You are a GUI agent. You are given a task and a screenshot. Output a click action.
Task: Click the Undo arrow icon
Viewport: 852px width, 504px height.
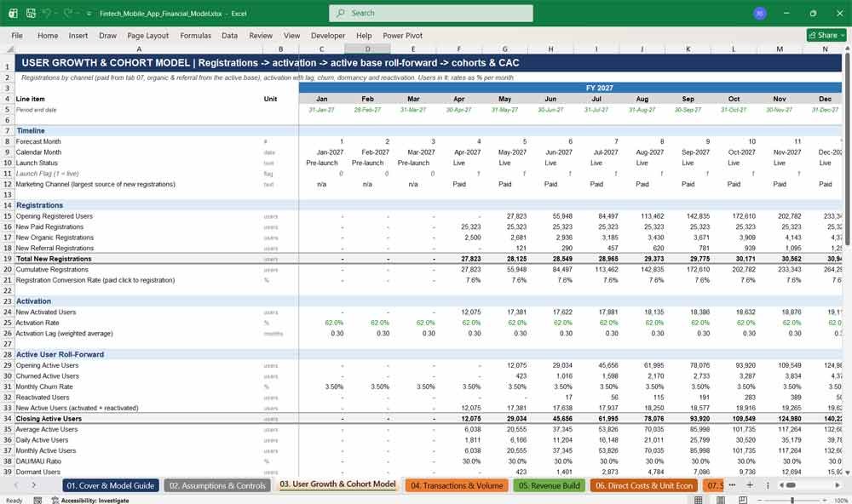47,13
